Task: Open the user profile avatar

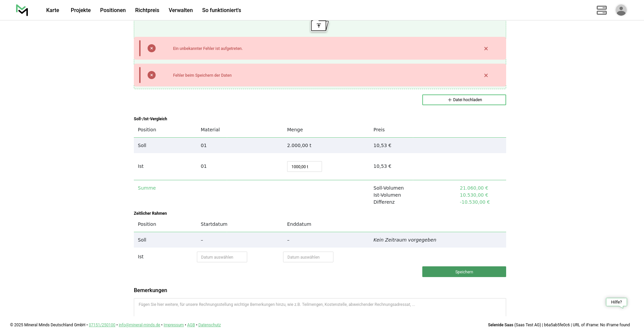Action: (621, 10)
